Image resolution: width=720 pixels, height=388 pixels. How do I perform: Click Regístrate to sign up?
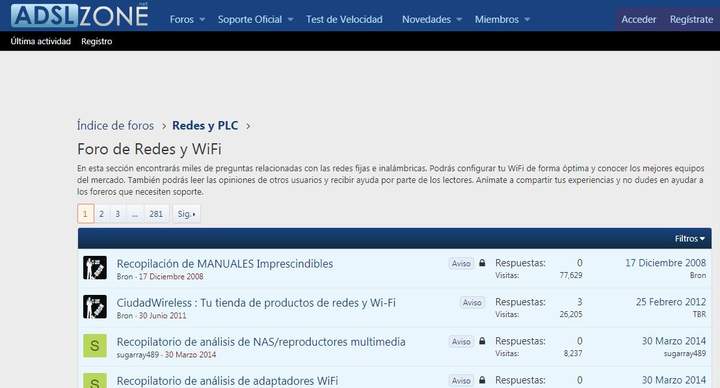691,19
